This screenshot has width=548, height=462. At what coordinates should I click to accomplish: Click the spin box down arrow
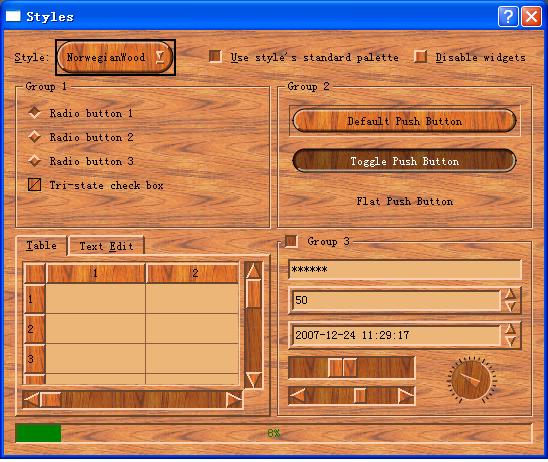511,306
